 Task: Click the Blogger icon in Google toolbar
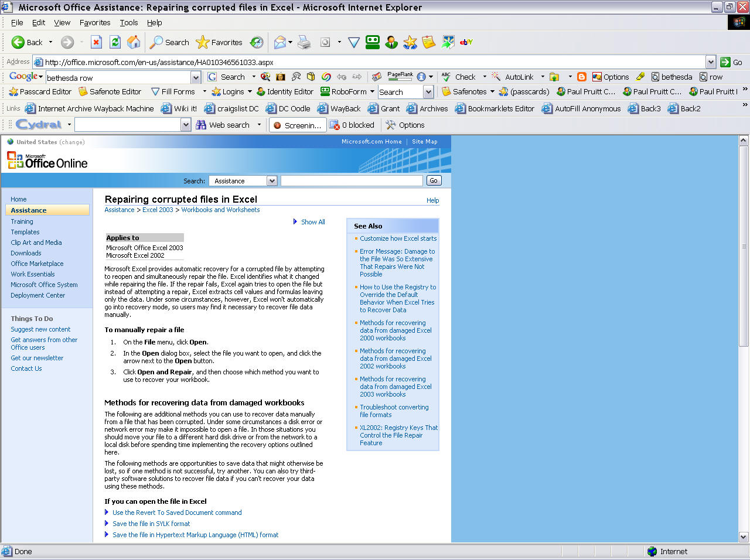(x=581, y=77)
